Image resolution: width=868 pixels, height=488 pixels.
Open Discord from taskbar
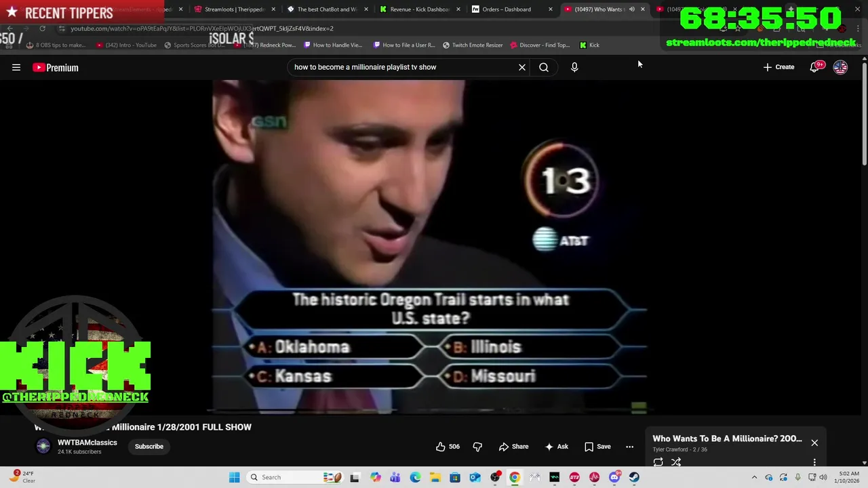click(614, 477)
